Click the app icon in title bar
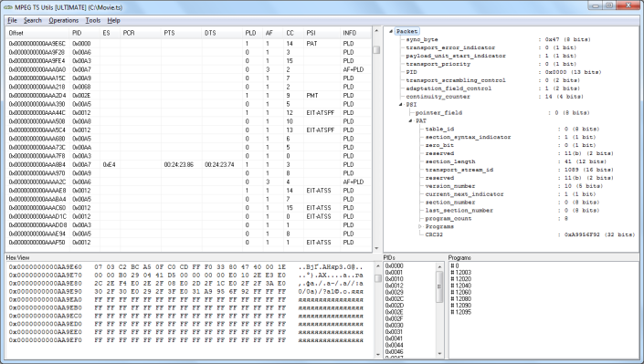 coord(8,7)
